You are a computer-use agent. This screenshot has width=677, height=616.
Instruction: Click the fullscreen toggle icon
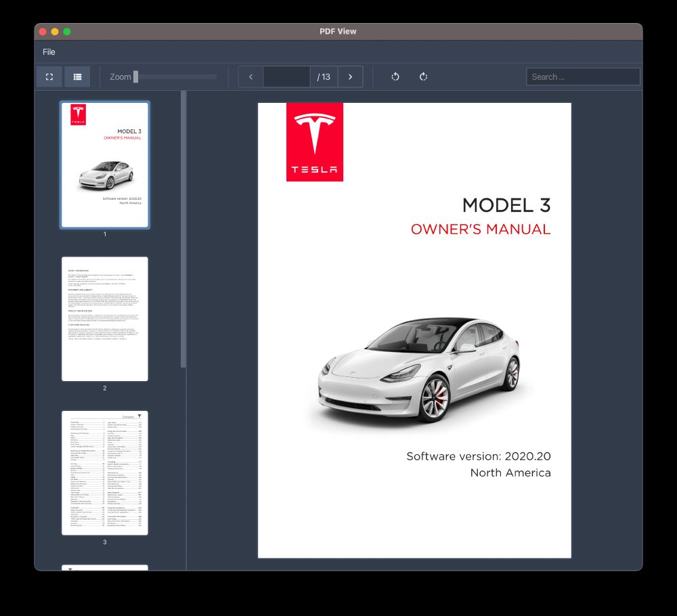pyautogui.click(x=49, y=77)
